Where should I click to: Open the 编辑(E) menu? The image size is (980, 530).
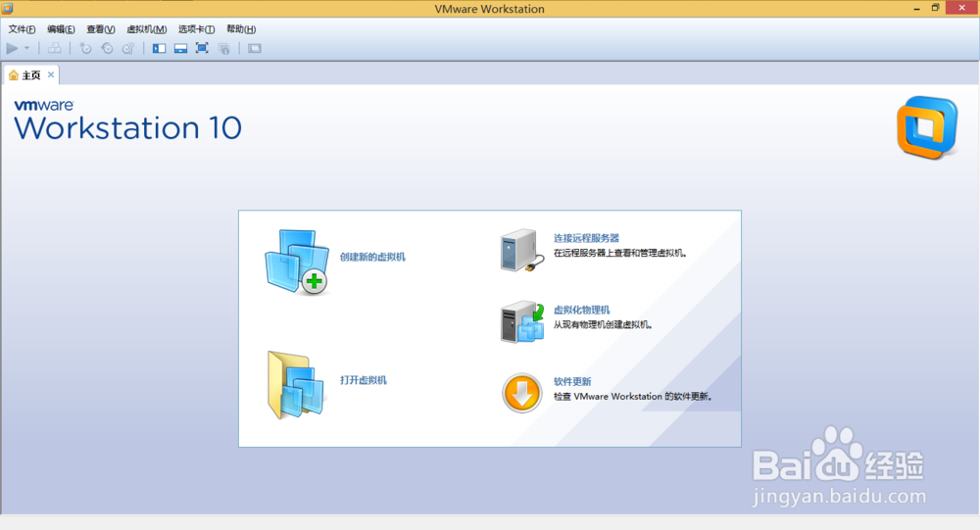(x=61, y=29)
